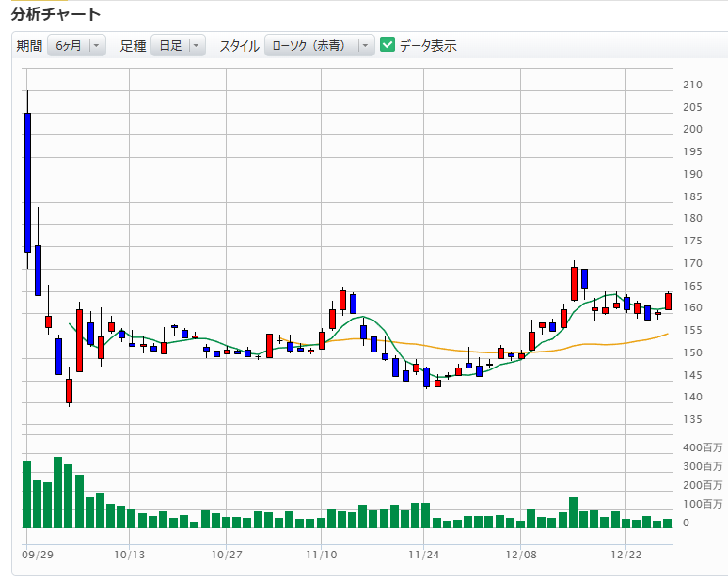Click the 分析チャート heading
Image resolution: width=728 pixels, height=579 pixels.
[56, 14]
